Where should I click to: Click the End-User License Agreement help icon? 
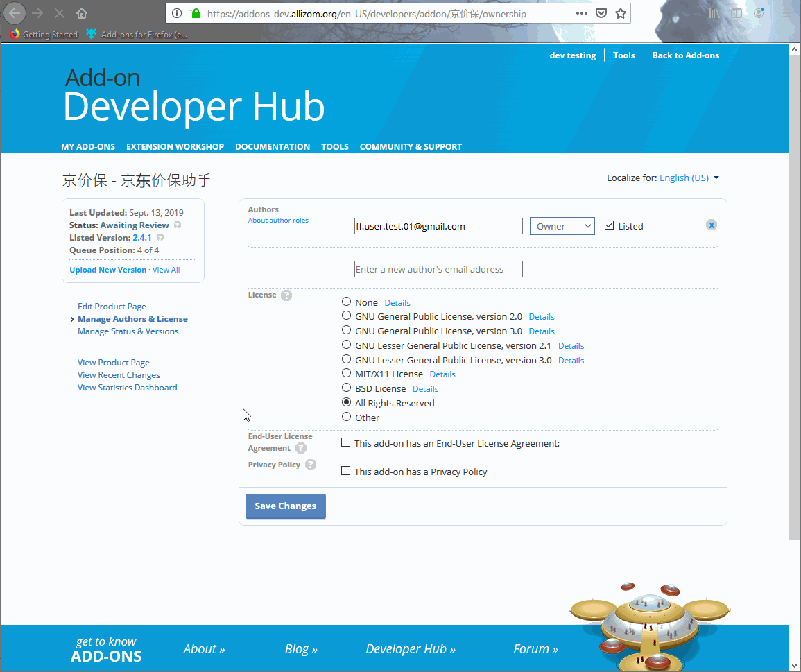(300, 448)
